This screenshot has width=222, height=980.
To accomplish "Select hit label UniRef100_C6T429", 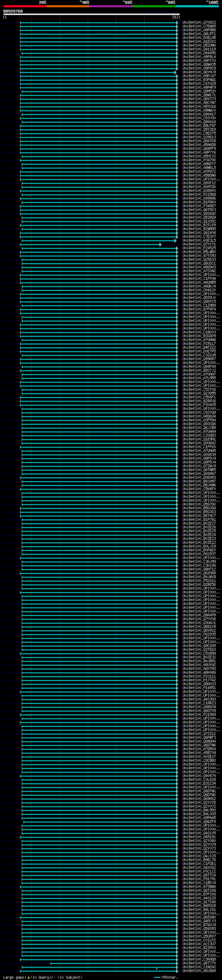I will [x=199, y=84].
